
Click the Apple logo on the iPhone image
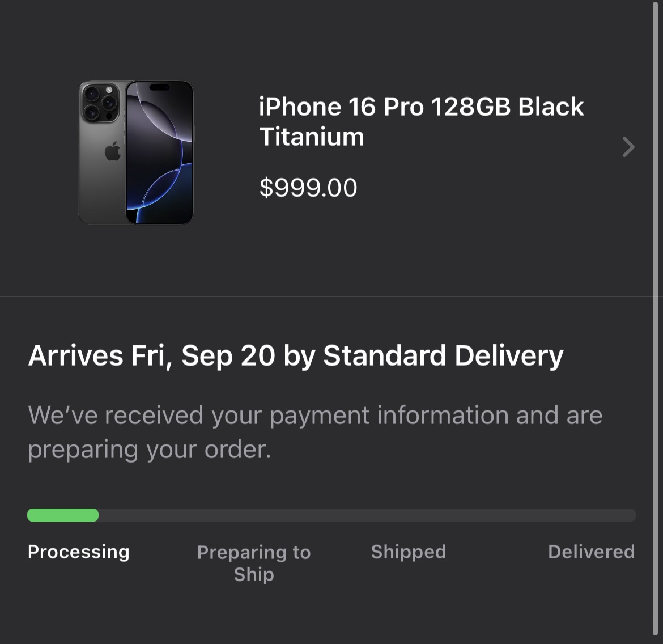click(x=112, y=151)
